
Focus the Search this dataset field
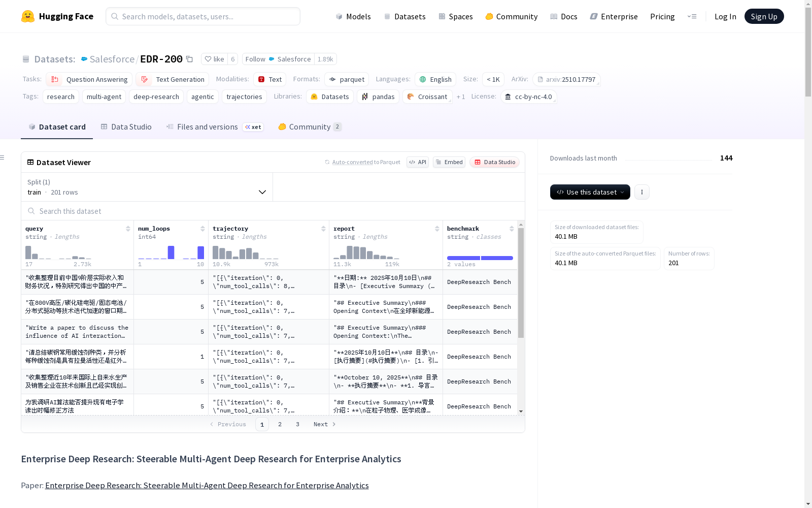click(273, 211)
